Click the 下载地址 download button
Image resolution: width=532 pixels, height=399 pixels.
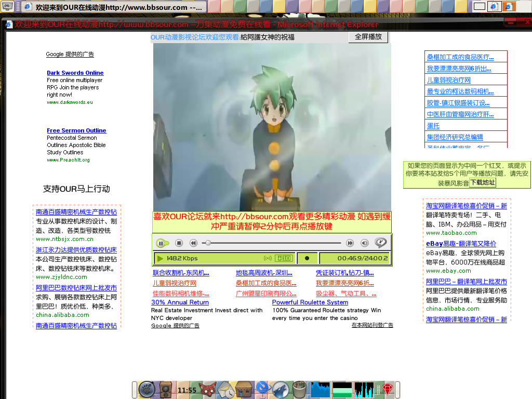click(483, 182)
